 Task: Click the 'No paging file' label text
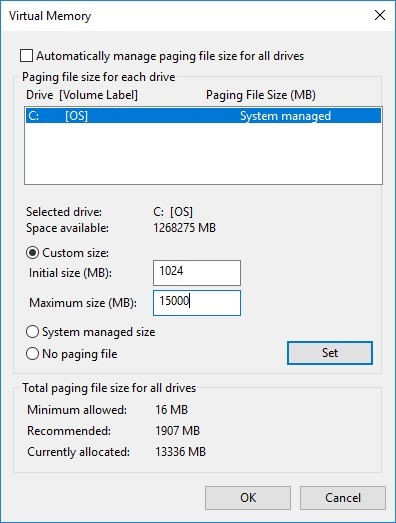click(80, 354)
